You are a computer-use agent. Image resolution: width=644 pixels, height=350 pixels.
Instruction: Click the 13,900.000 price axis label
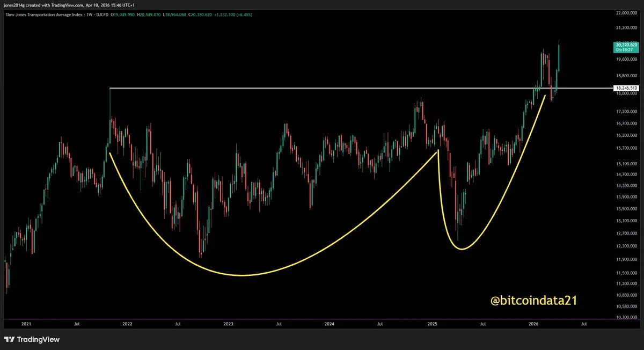tap(626, 198)
